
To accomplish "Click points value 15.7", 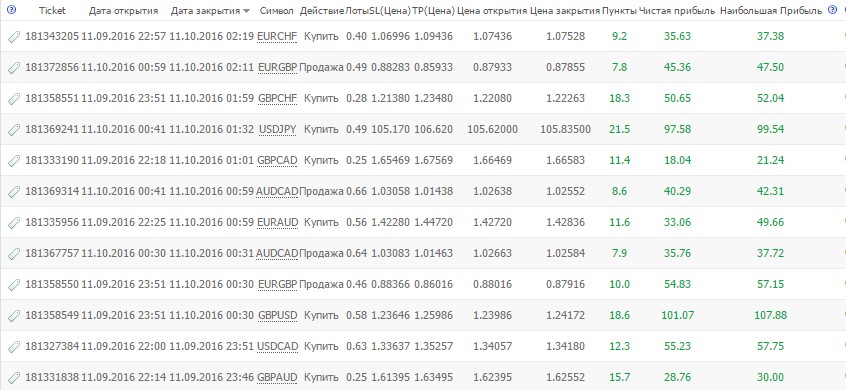I will point(619,377).
